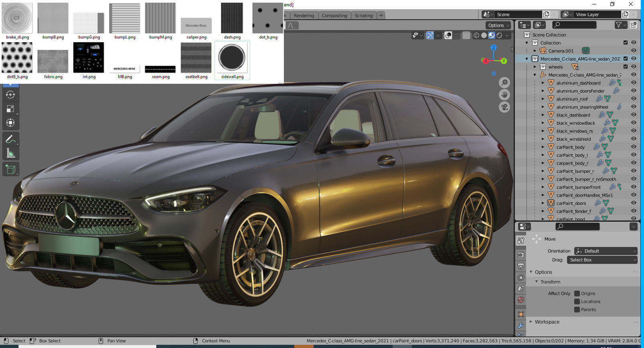Select the Scale tool in left toolbar
Viewport: 644px width, 348px height.
pos(10,109)
